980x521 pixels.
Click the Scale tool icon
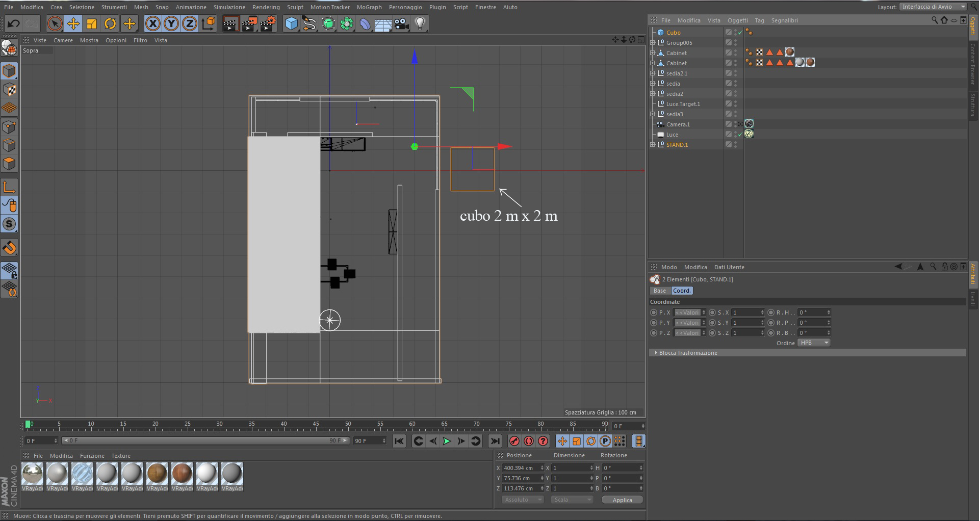(92, 24)
